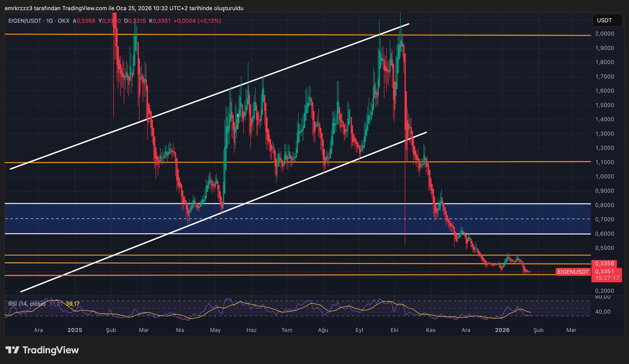629x364 pixels.
Task: Click the 2025 label on time axis
Action: pyautogui.click(x=75, y=330)
